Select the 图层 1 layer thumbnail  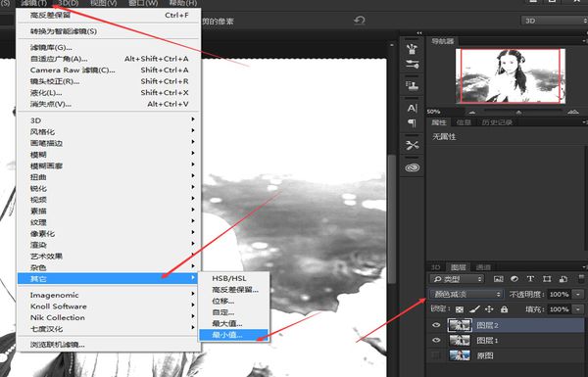pyautogui.click(x=460, y=340)
